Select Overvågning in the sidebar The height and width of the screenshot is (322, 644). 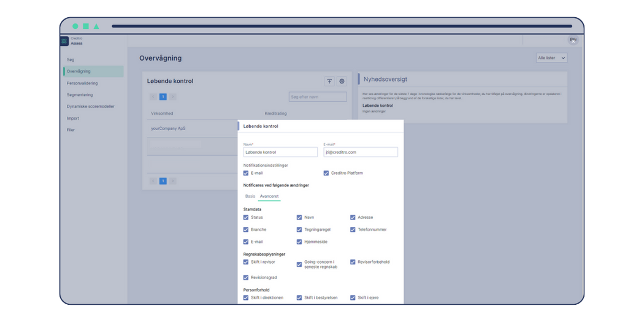click(x=94, y=72)
